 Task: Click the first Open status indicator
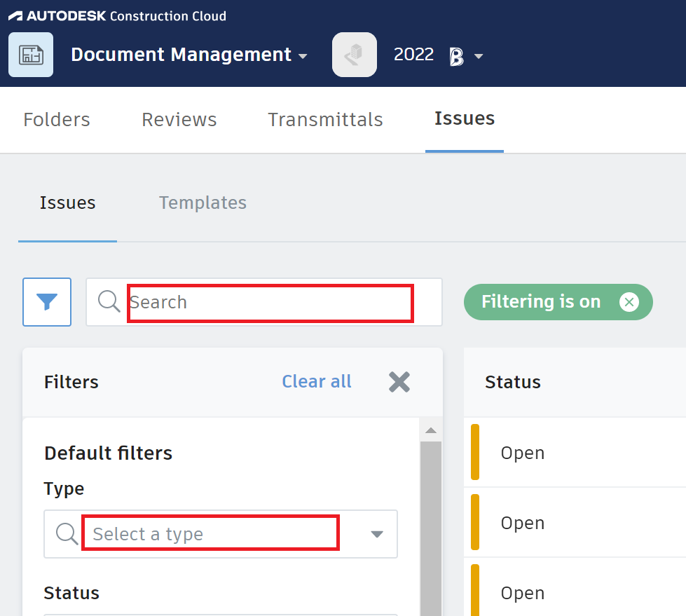point(476,452)
